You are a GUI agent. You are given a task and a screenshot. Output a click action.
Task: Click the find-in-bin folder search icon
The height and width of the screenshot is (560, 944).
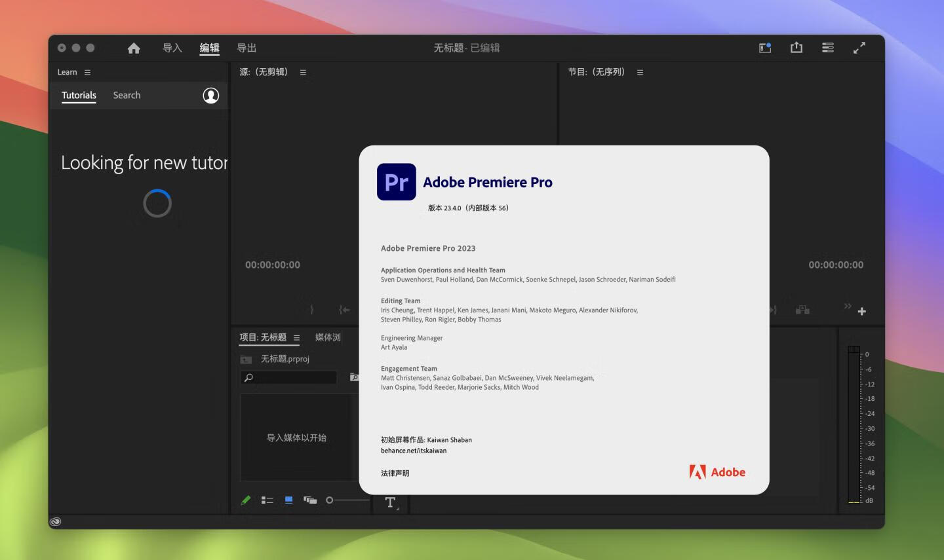354,377
